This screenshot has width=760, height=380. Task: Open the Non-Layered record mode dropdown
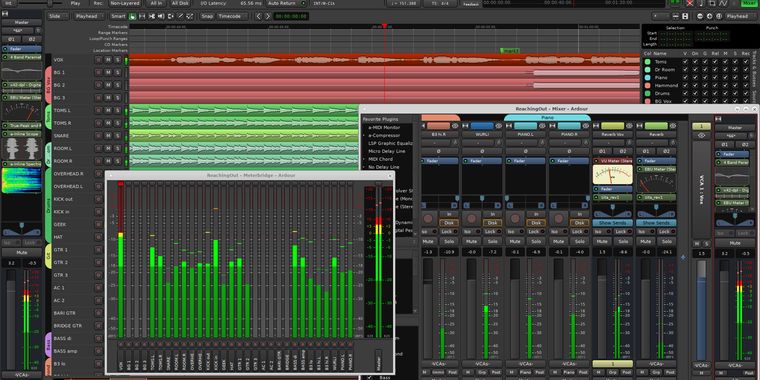click(x=125, y=3)
